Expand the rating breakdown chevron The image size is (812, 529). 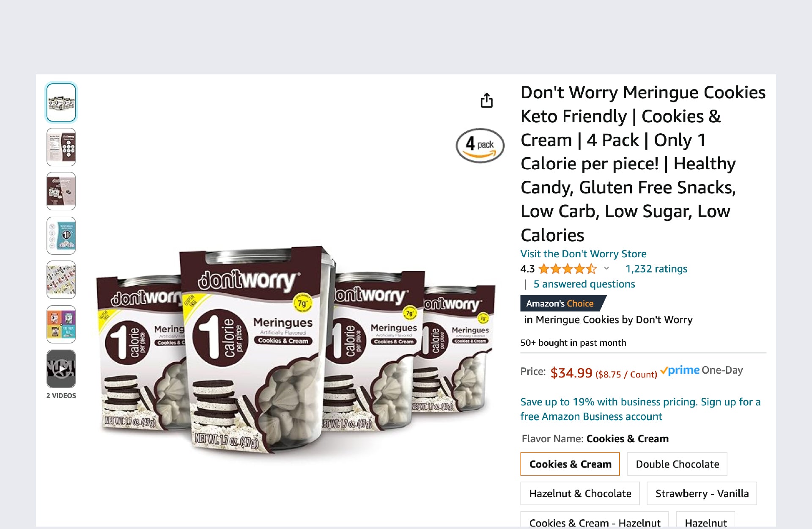[x=606, y=268]
